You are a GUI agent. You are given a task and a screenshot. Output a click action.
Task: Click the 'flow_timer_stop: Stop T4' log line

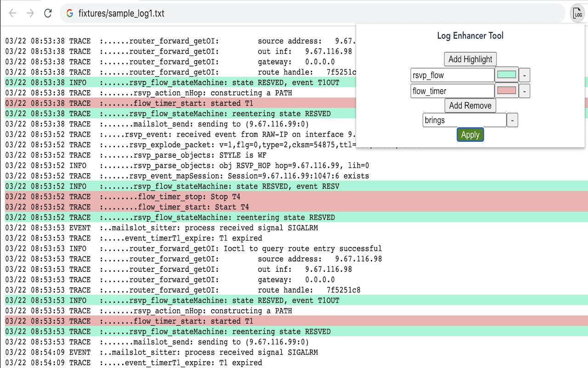click(296, 197)
